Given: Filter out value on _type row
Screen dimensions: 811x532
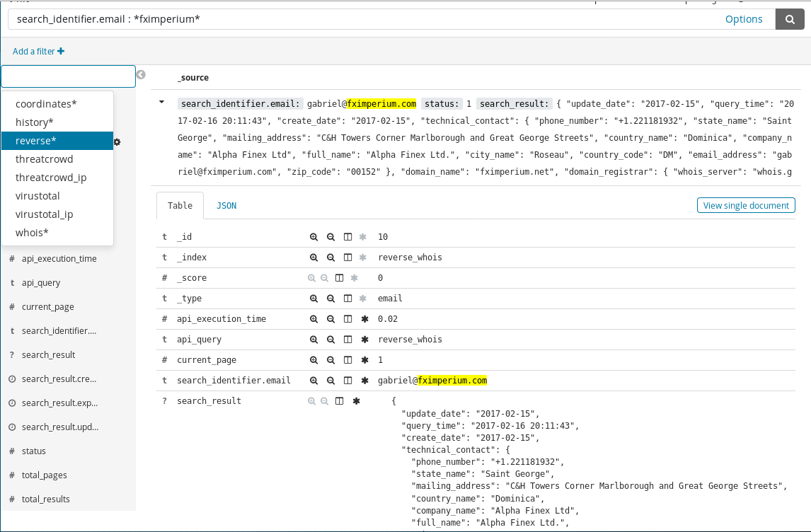Looking at the screenshot, I should (x=330, y=299).
